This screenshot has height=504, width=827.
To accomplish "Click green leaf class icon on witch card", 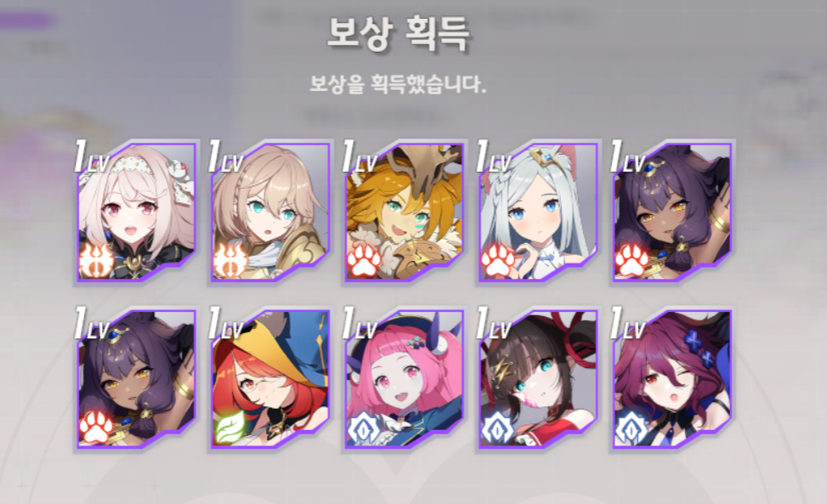I will 230,428.
